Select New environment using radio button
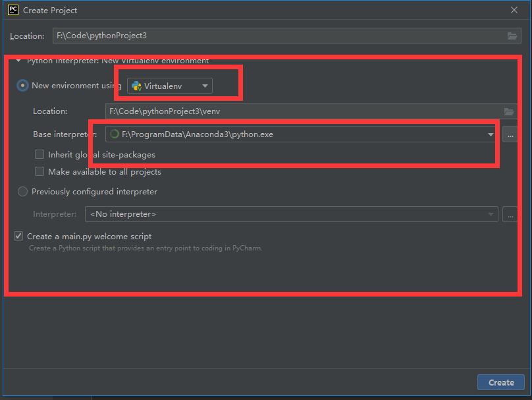 (23, 85)
